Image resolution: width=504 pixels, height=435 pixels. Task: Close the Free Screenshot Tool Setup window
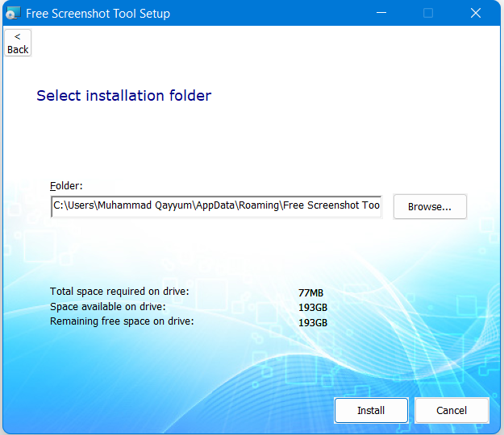pos(476,13)
